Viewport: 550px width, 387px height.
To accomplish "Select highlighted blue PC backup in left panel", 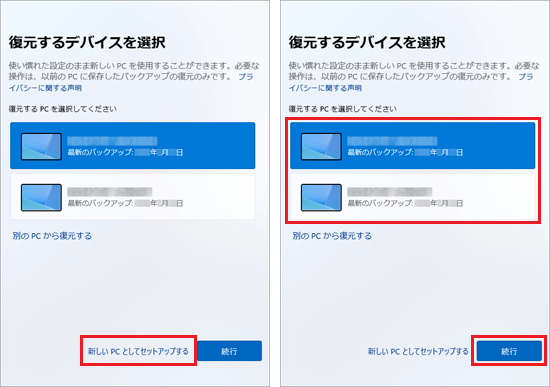I will tap(133, 146).
